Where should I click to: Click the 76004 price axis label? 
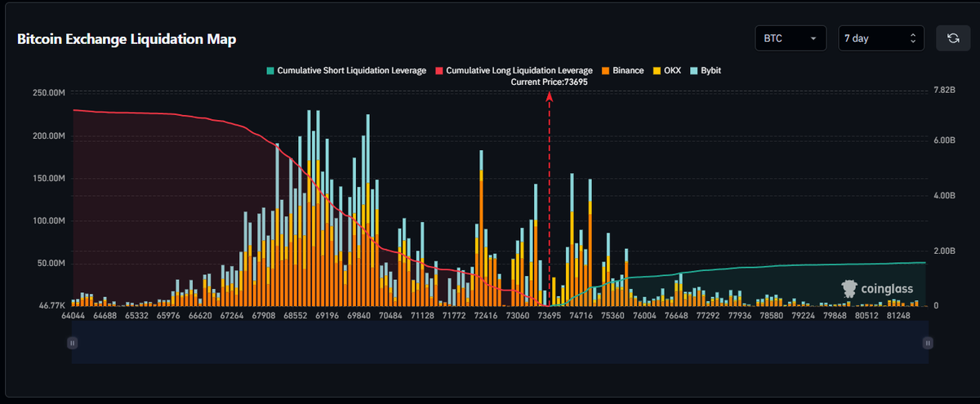pyautogui.click(x=644, y=315)
